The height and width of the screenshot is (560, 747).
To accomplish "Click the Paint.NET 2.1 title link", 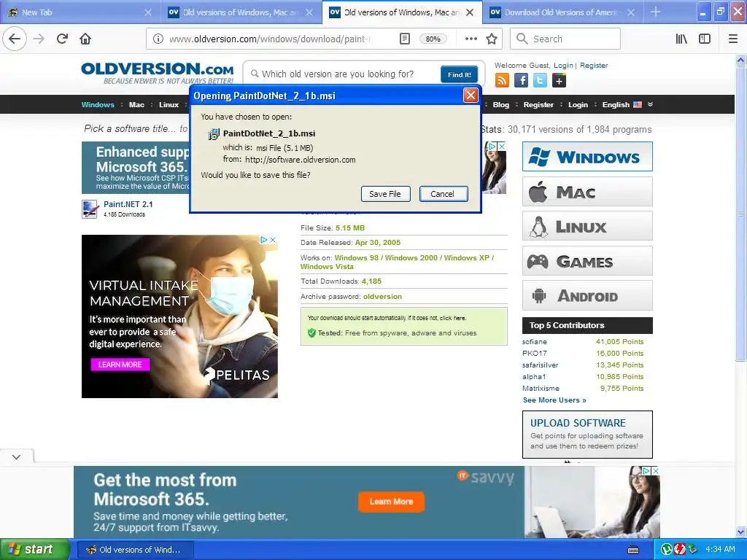I will click(128, 204).
